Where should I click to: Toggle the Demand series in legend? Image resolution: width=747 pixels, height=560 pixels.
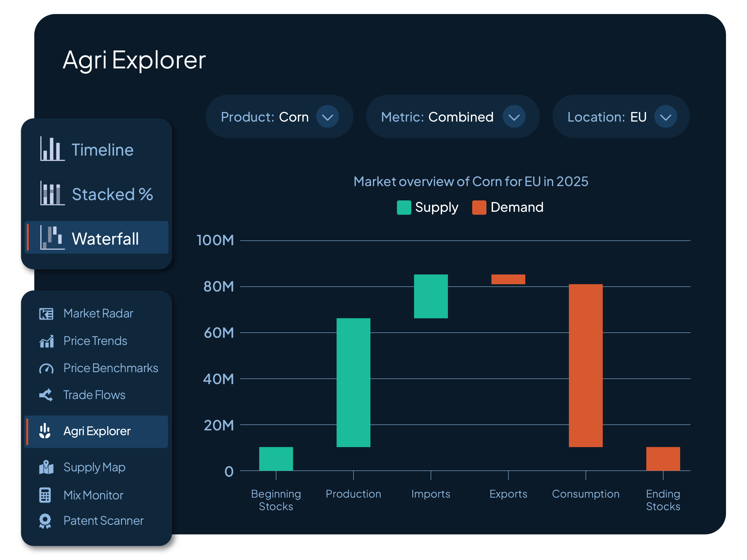coord(517,207)
